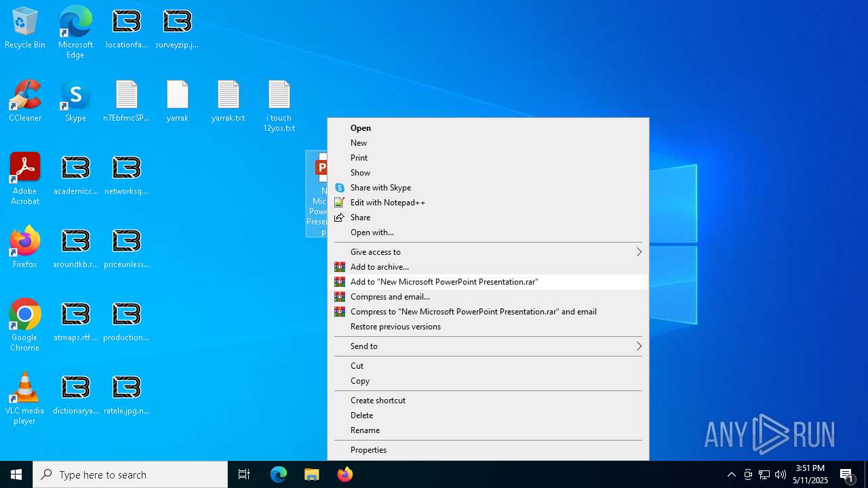868x488 pixels.
Task: Choose Compress and email...
Action: click(488, 297)
